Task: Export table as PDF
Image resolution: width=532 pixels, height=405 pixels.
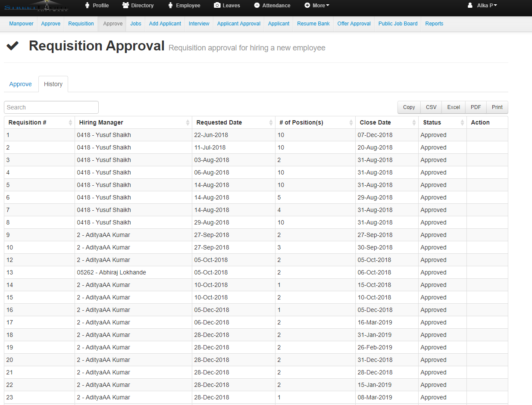Action: point(476,107)
